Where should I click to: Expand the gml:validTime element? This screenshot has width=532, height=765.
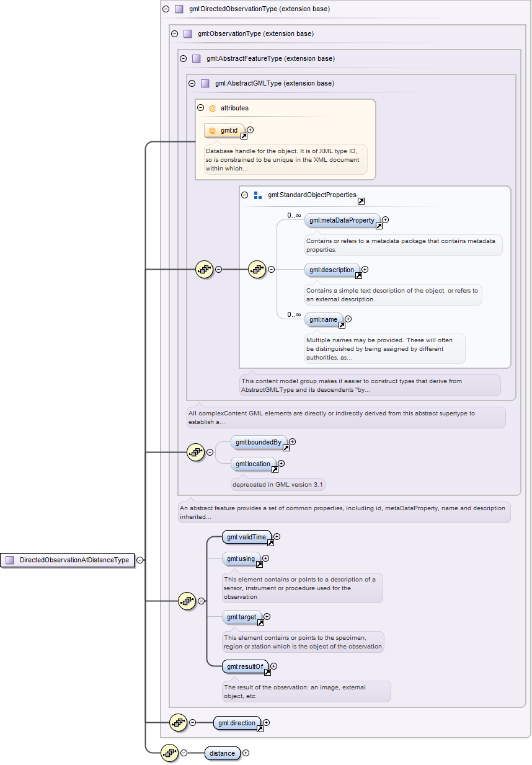277,537
